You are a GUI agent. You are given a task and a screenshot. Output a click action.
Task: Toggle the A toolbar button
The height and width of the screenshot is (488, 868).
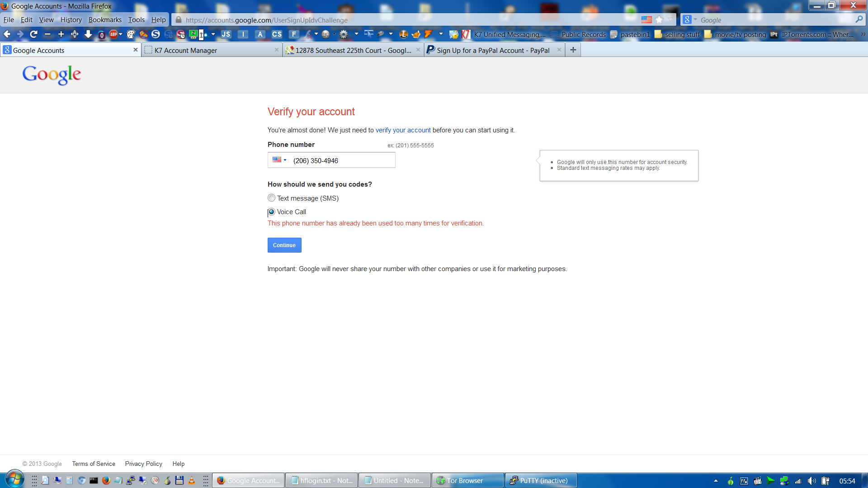[260, 34]
